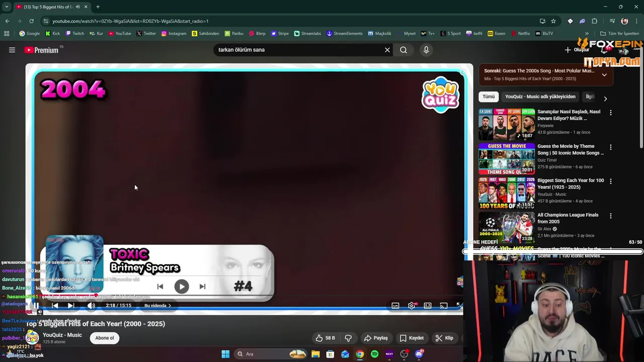
Task: Dislike the video
Action: point(348,338)
